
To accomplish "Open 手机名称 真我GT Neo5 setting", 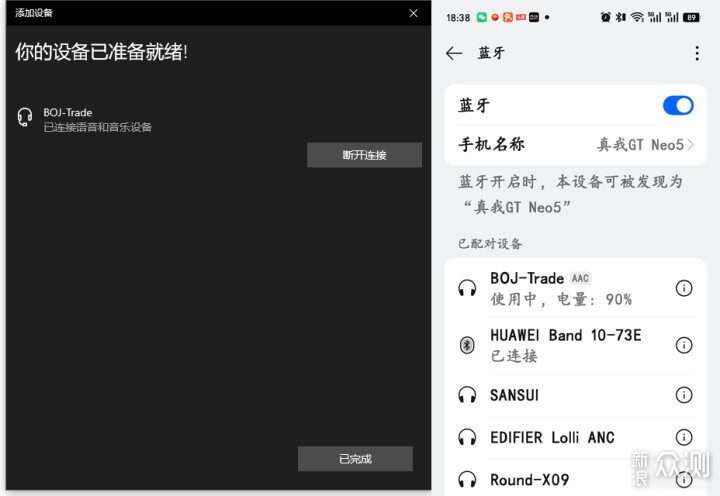I will [575, 145].
